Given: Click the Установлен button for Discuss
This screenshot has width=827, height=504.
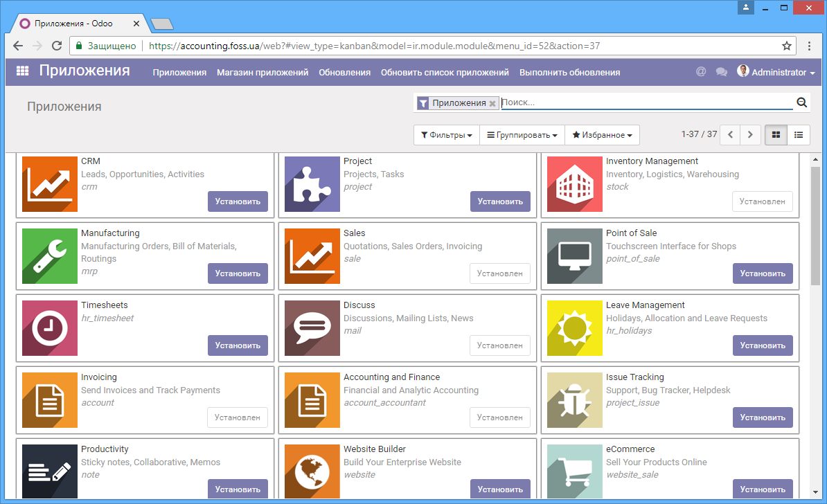Looking at the screenshot, I should click(500, 345).
